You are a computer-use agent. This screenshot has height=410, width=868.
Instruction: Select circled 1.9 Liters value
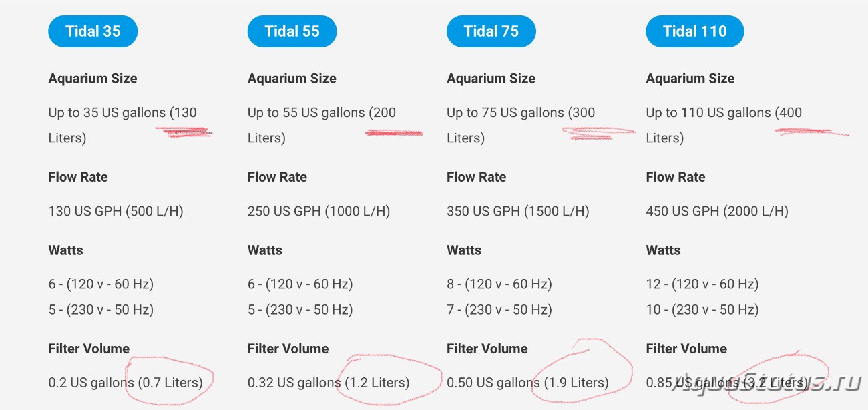[576, 383]
